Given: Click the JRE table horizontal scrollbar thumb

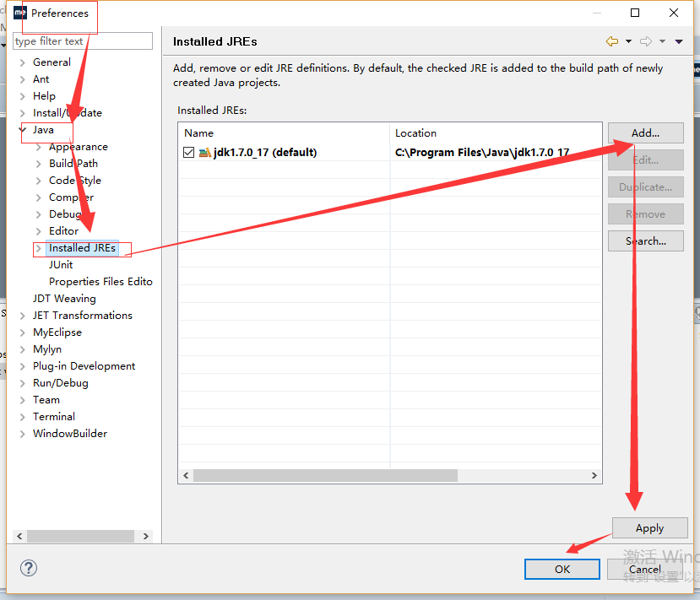Looking at the screenshot, I should tap(325, 476).
